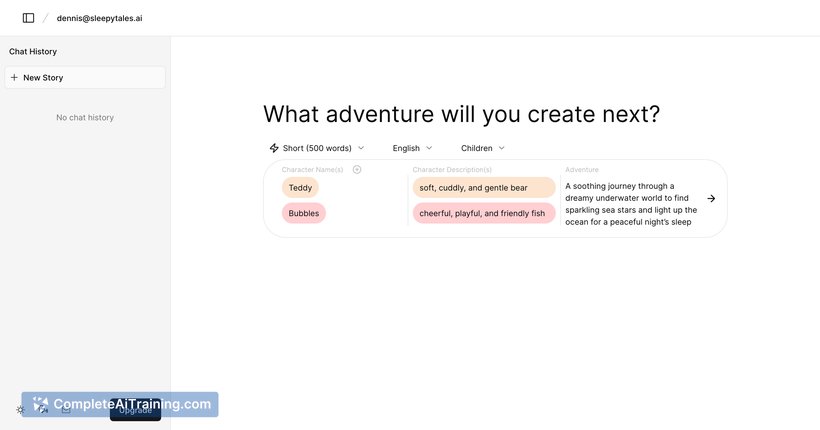Click into the Adventure text field

[x=631, y=204]
